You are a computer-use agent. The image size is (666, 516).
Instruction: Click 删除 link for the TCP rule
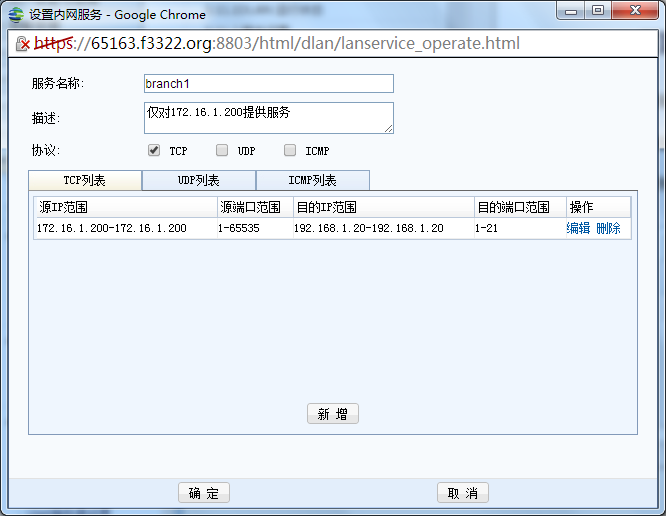tap(608, 228)
